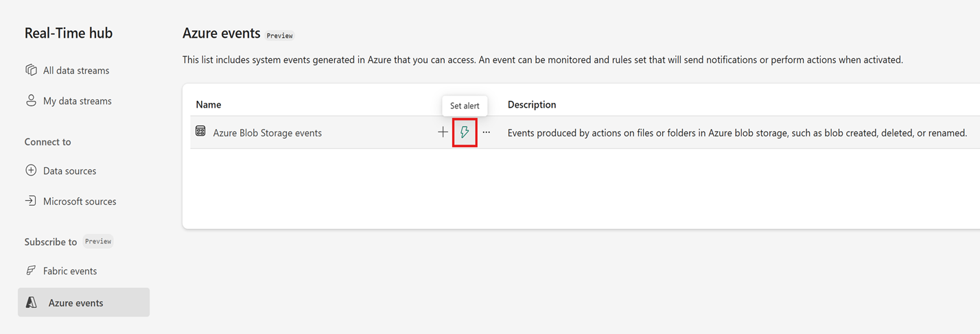The height and width of the screenshot is (334, 980).
Task: Click the All data streams stacked icon
Action: pyautogui.click(x=31, y=70)
